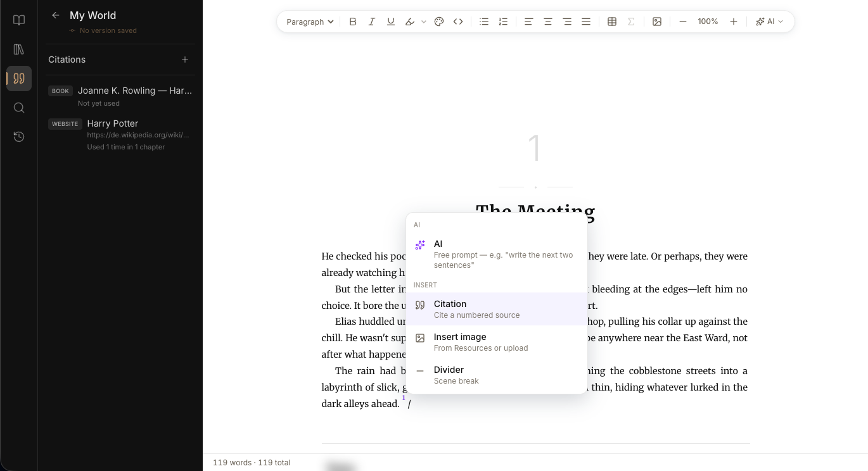
Task: Click the BOOK badge label
Action: click(60, 91)
